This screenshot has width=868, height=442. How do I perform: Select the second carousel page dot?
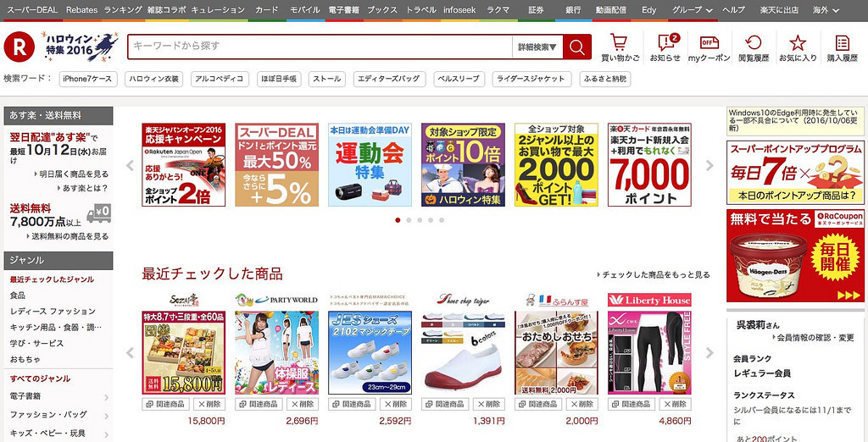tap(409, 220)
